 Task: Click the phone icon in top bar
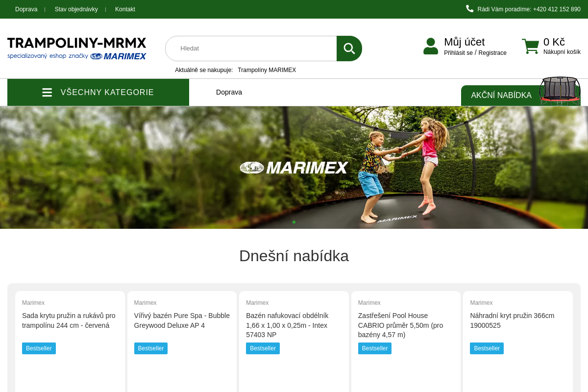point(469,8)
